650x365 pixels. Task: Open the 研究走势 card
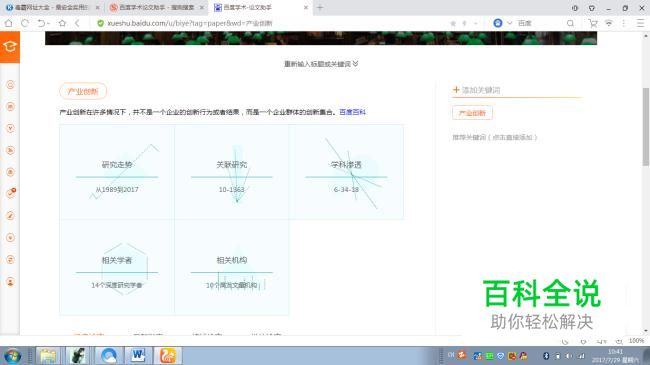click(x=117, y=172)
